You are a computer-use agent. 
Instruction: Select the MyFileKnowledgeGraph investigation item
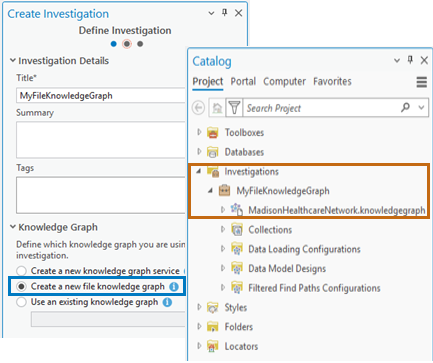283,191
